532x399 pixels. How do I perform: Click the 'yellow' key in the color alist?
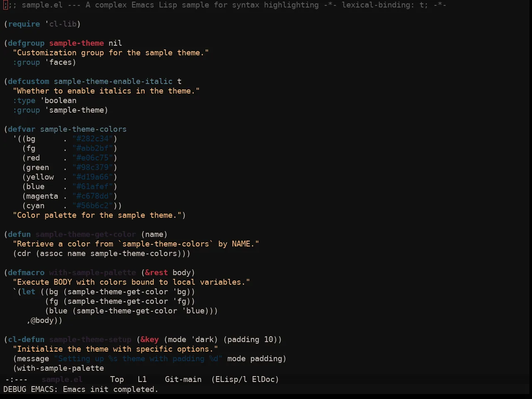click(40, 177)
